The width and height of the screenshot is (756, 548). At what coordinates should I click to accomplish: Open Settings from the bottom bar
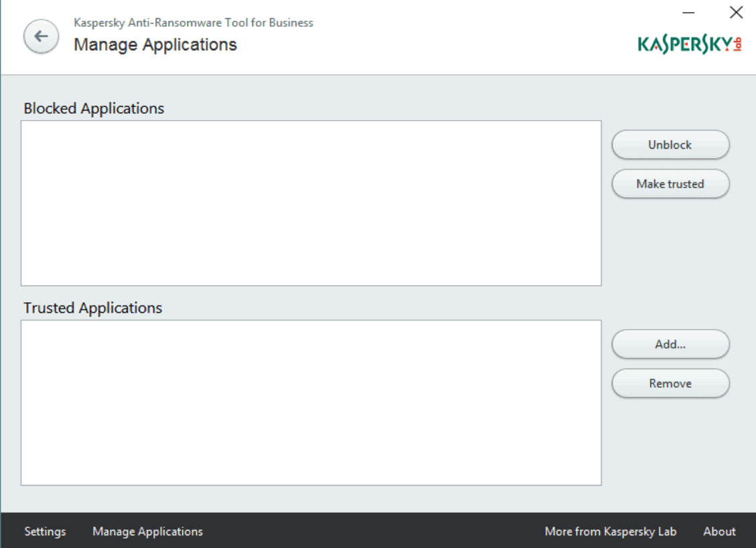(45, 531)
